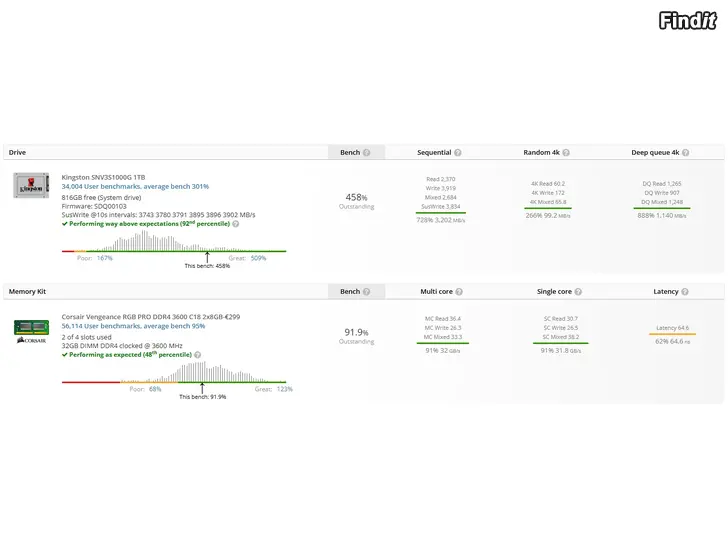Viewport: 728px width, 546px height.
Task: Click the Memory Kit section heading
Action: (27, 292)
